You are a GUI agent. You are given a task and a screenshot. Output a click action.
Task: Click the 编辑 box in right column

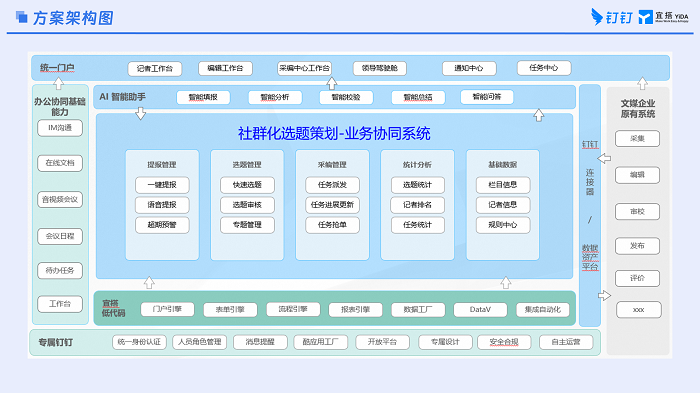tap(638, 175)
